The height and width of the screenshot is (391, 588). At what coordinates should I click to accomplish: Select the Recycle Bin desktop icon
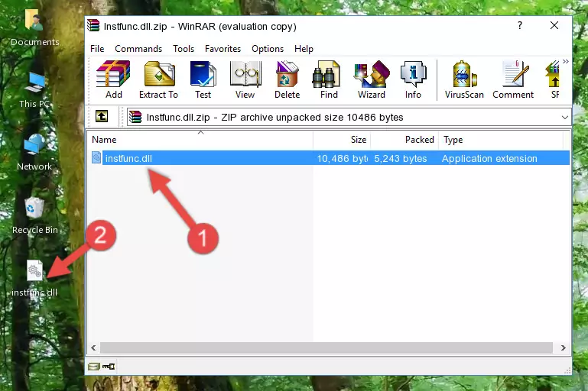pos(34,215)
